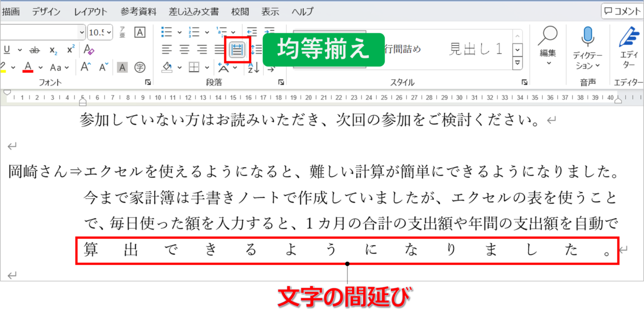Switch to the レイアウト tab

click(x=91, y=11)
